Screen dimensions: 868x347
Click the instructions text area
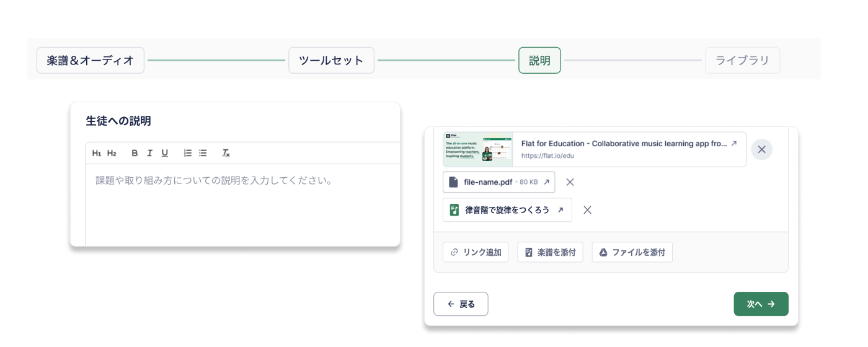click(242, 204)
